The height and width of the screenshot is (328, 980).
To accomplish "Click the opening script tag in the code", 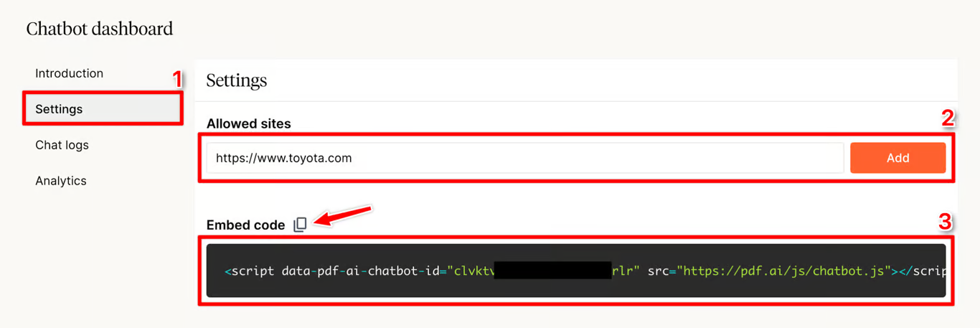I will click(250, 271).
